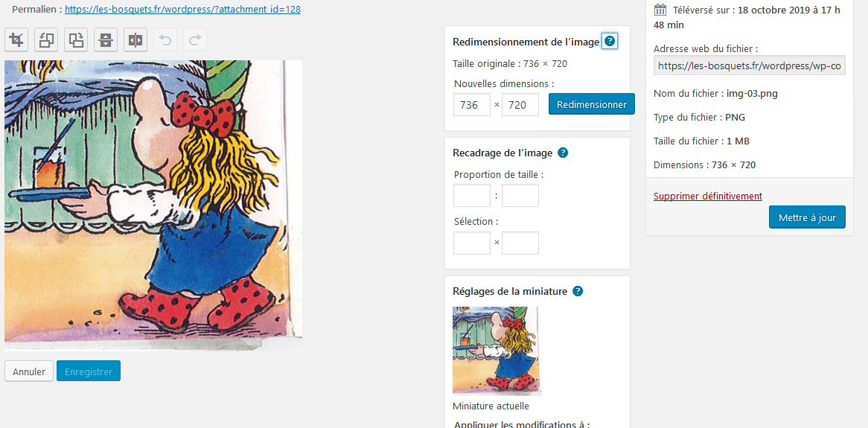Open the permalink attachment URL

click(x=182, y=10)
